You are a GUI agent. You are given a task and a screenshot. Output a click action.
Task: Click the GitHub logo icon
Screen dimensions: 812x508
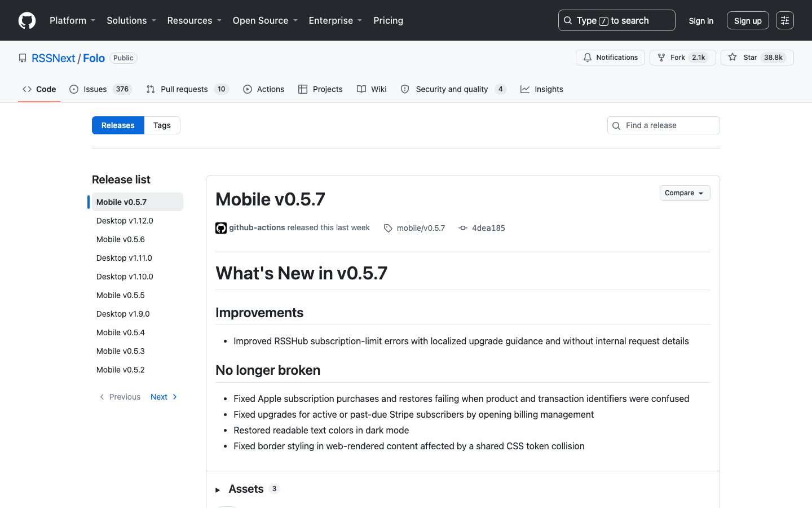pyautogui.click(x=27, y=20)
